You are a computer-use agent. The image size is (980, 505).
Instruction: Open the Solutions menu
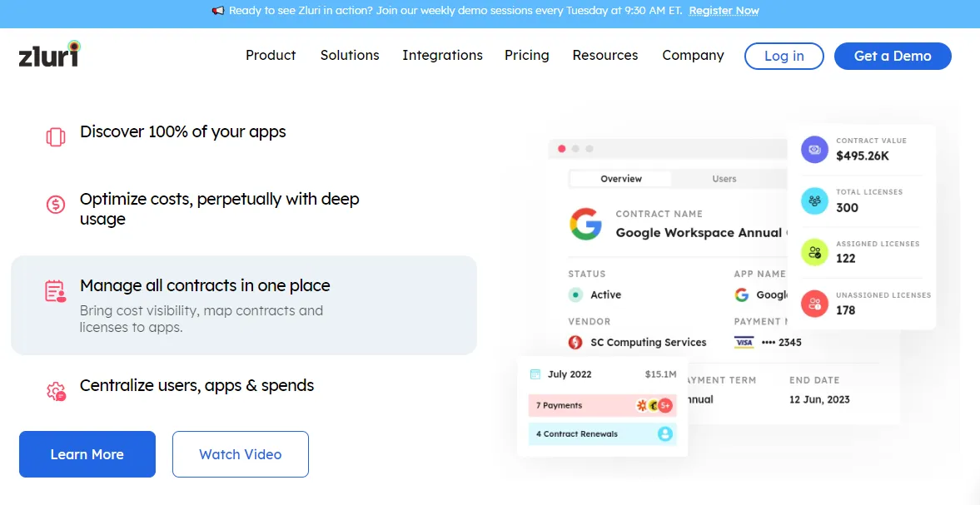coord(350,56)
